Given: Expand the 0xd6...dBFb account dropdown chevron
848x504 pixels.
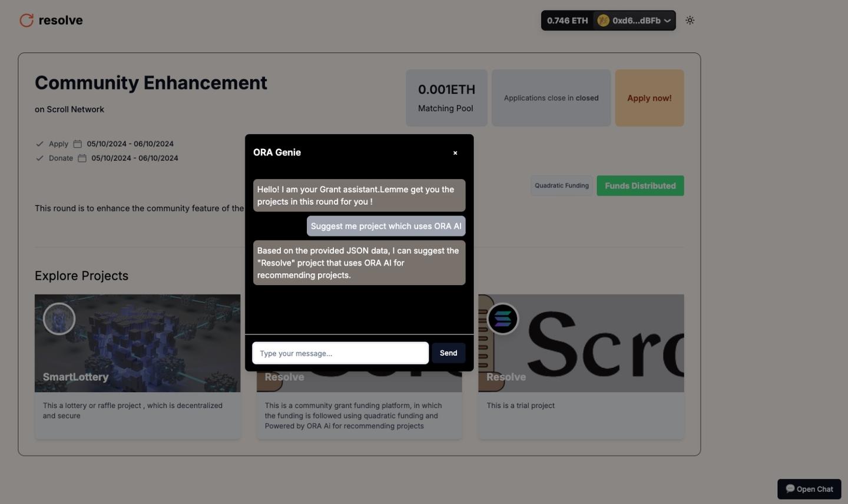Looking at the screenshot, I should pyautogui.click(x=667, y=21).
